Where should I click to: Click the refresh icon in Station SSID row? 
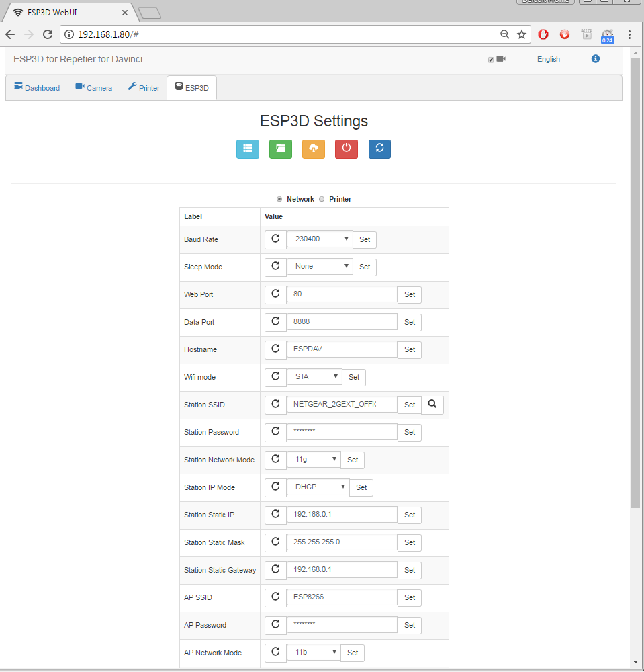click(275, 404)
